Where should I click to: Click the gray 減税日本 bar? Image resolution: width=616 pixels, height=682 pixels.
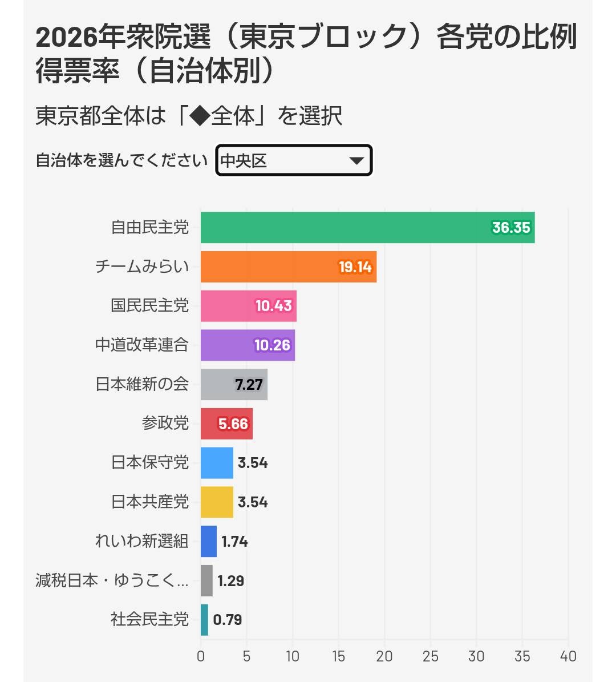(x=206, y=581)
